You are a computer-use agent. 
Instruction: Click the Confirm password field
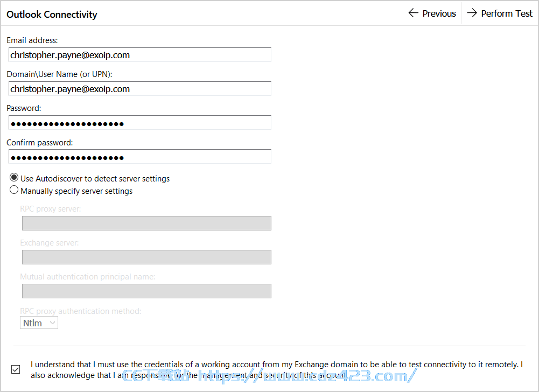coord(140,157)
